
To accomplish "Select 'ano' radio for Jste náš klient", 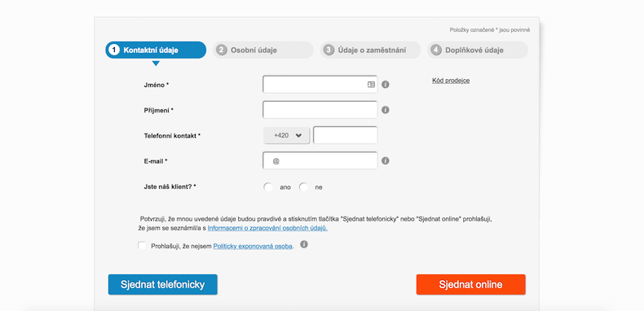I will click(x=268, y=187).
